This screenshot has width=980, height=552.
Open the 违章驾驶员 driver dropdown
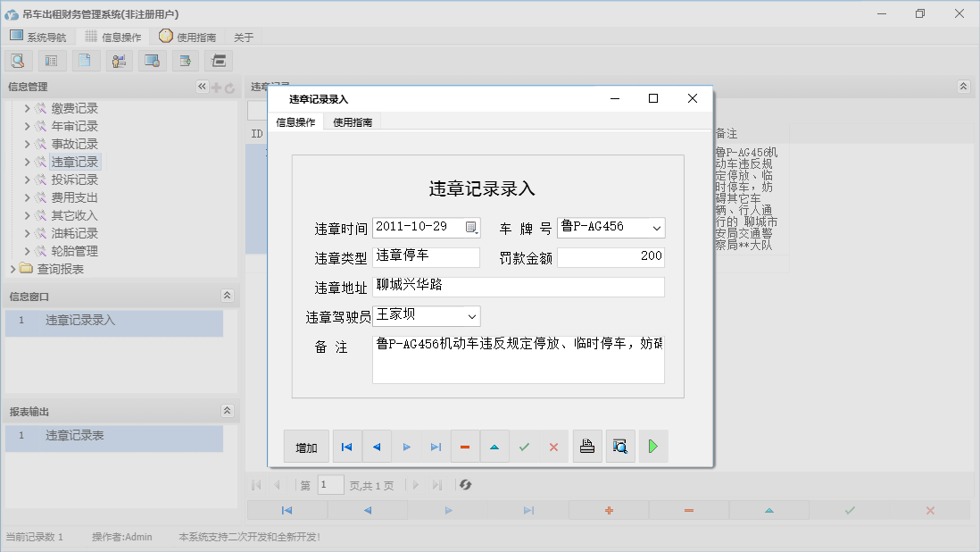[x=471, y=315]
